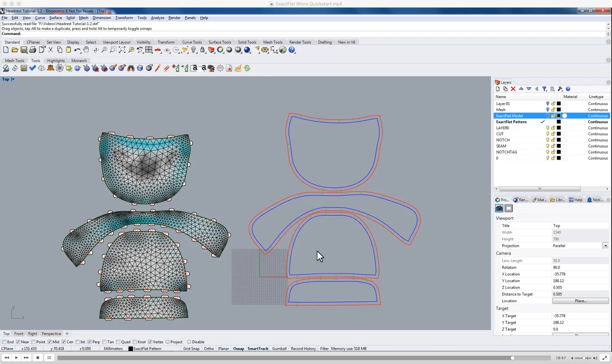612x364 pixels.
Task: Select the binoculars icon in the Tools toolbar
Action: click(131, 68)
